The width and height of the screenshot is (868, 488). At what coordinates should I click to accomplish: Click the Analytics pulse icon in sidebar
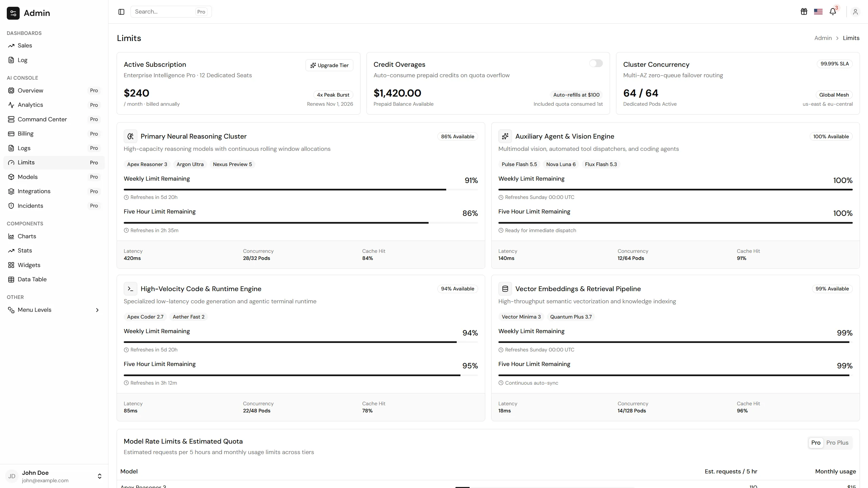click(x=11, y=105)
